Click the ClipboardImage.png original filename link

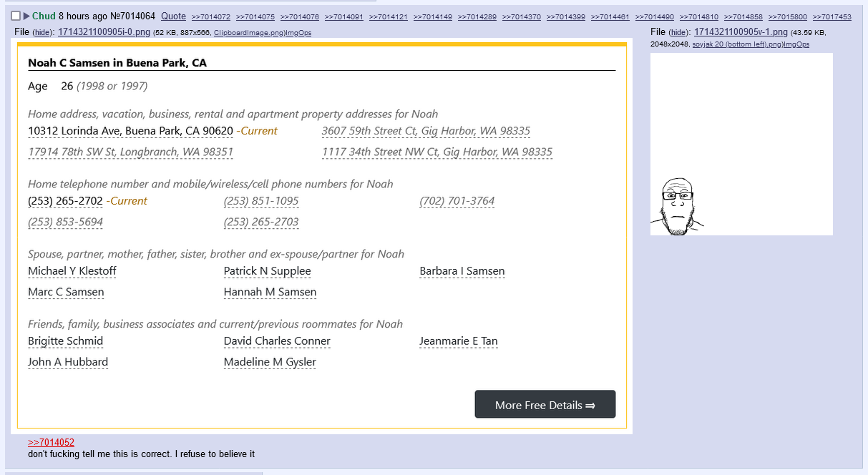coord(248,33)
